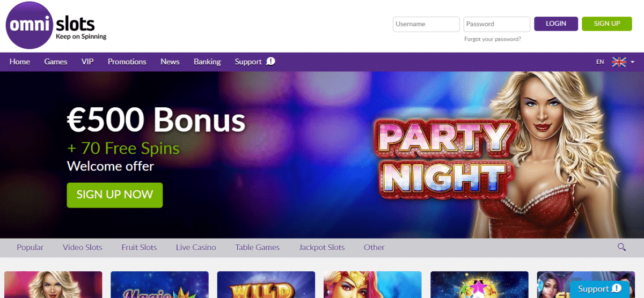Open the Home menu item
This screenshot has width=644, height=298.
coord(20,62)
